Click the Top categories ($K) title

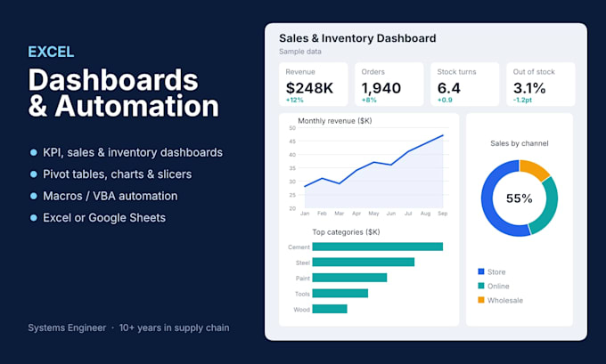point(346,232)
